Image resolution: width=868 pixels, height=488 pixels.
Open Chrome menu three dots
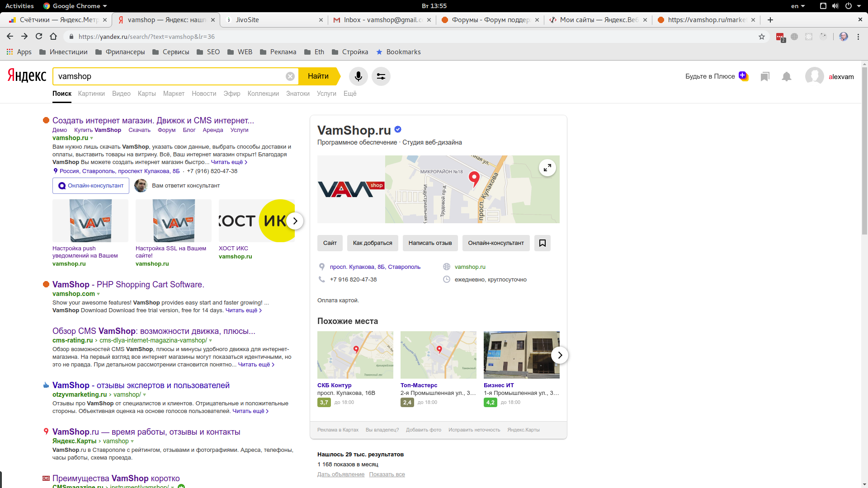pyautogui.click(x=858, y=37)
